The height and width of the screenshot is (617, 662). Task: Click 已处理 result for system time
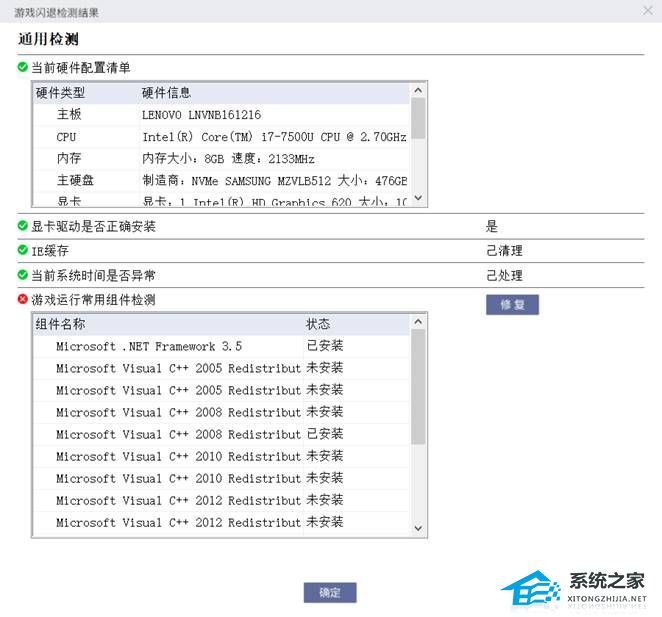[x=504, y=275]
